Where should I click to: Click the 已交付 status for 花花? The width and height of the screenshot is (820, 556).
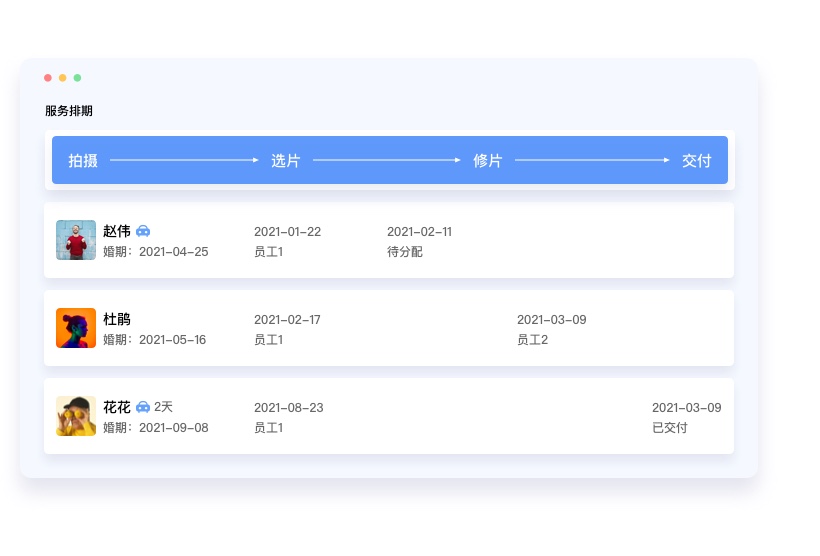point(670,428)
